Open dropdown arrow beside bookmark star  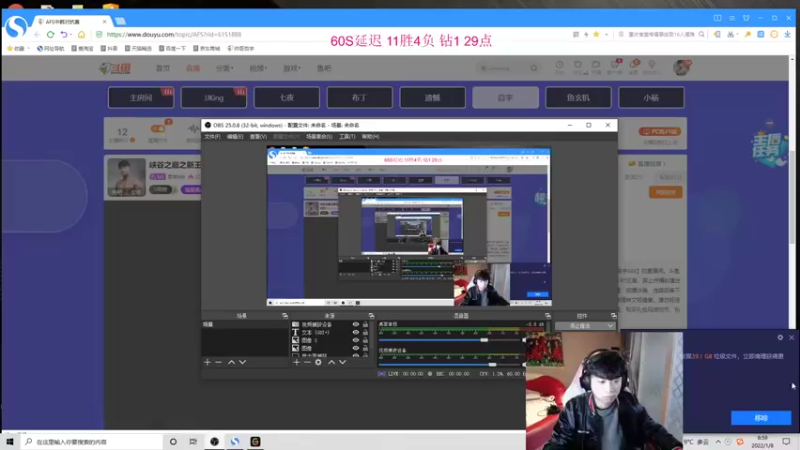[606, 34]
